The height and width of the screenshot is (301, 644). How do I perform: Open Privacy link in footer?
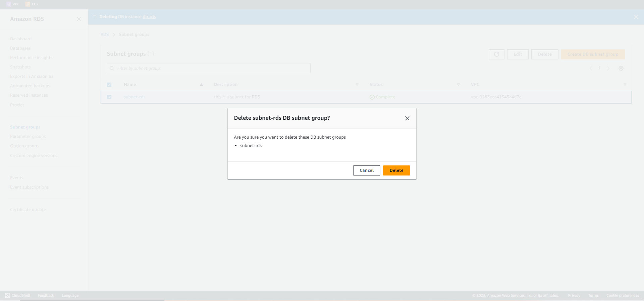574,296
